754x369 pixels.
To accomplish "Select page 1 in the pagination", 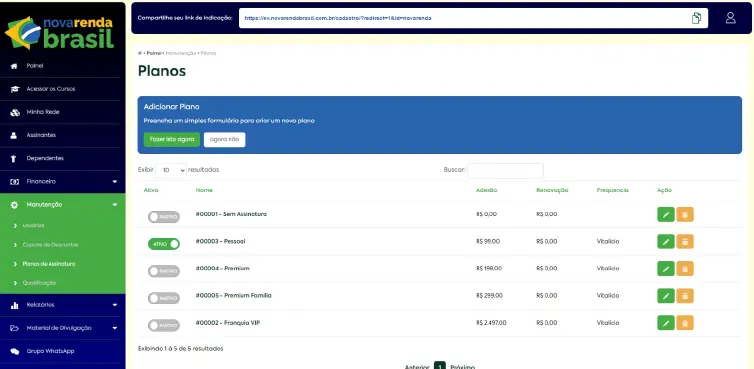I will point(440,366).
